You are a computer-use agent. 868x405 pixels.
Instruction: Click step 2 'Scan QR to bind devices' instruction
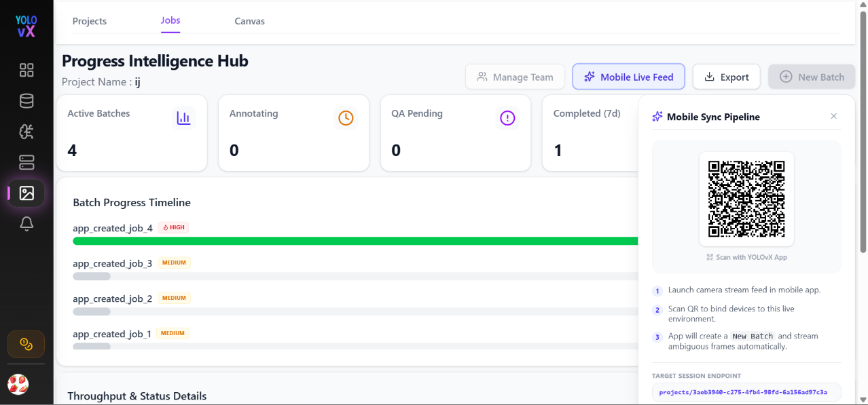click(731, 313)
